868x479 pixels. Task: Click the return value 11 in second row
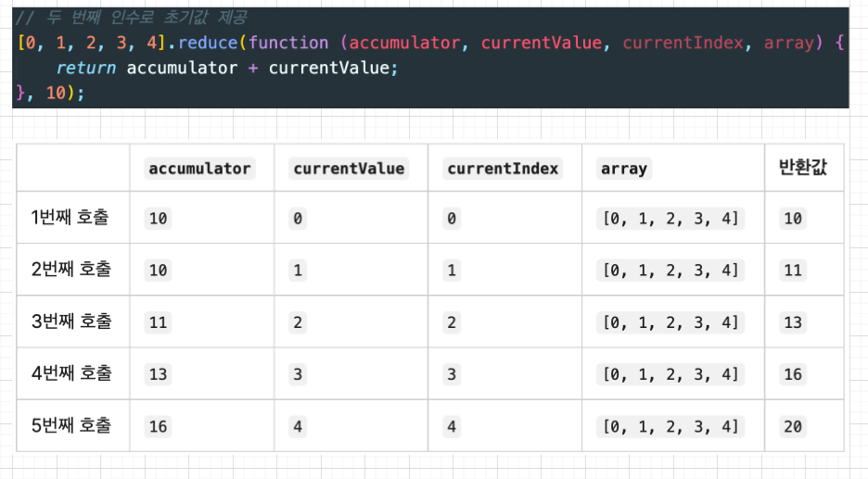click(793, 271)
